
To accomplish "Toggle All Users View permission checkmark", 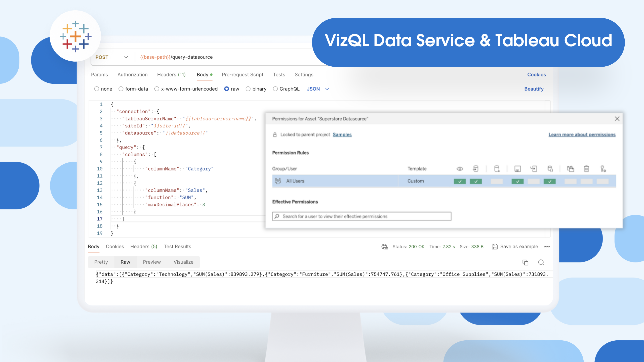I will [460, 181].
